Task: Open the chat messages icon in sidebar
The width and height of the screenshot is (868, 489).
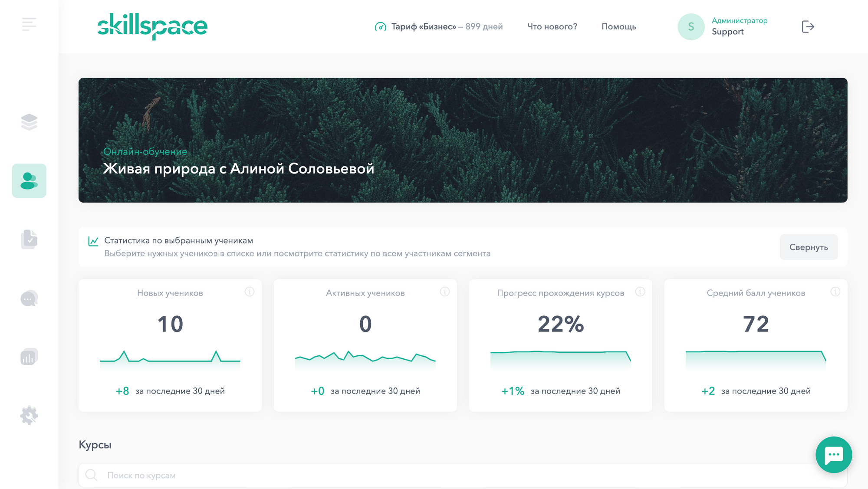Action: pyautogui.click(x=29, y=299)
